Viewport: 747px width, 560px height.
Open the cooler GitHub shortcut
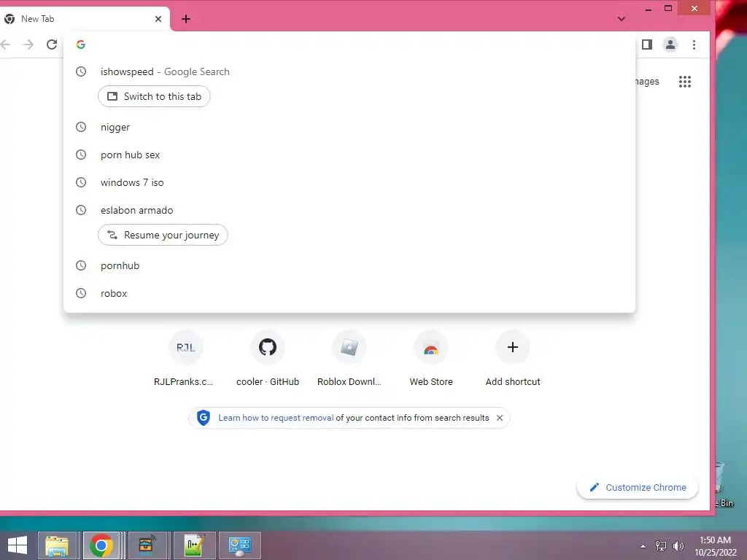pos(267,359)
